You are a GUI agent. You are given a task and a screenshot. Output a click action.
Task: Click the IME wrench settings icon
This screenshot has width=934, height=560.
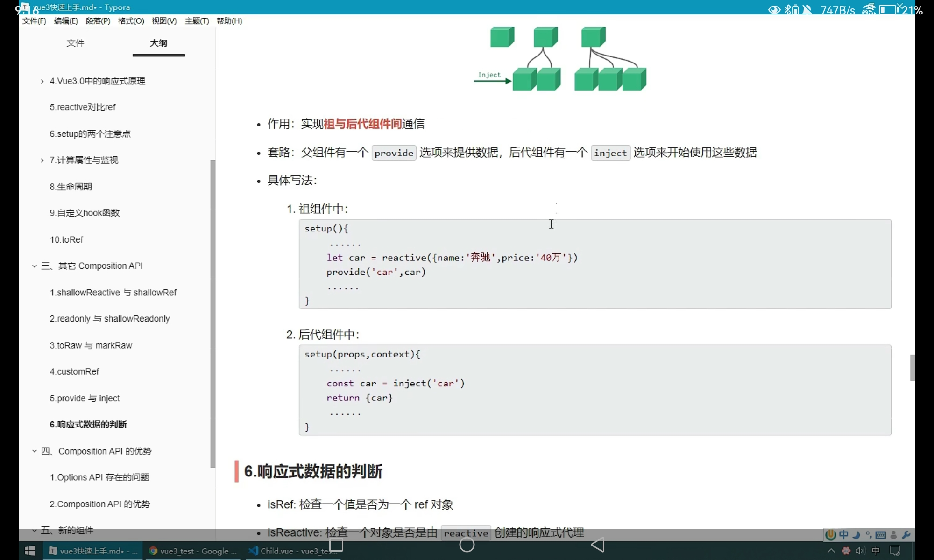906,535
